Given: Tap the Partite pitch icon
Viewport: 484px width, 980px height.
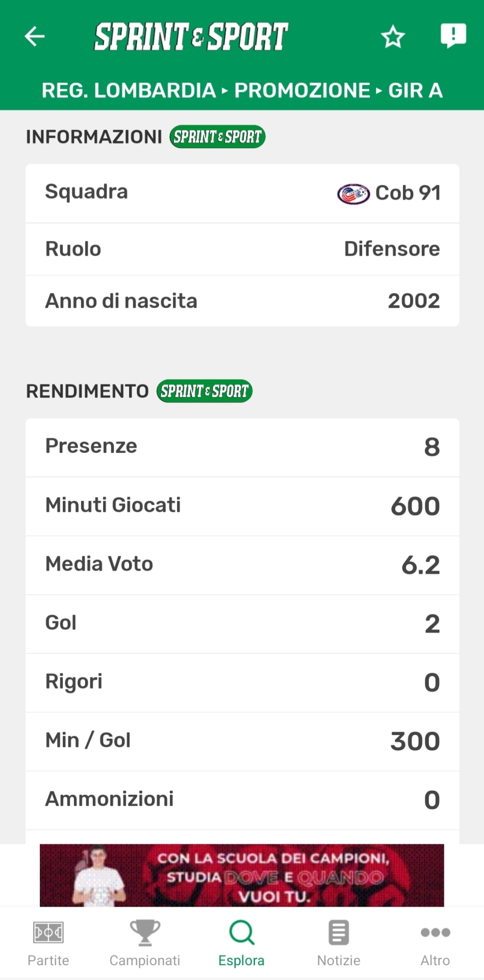Looking at the screenshot, I should click(x=48, y=933).
